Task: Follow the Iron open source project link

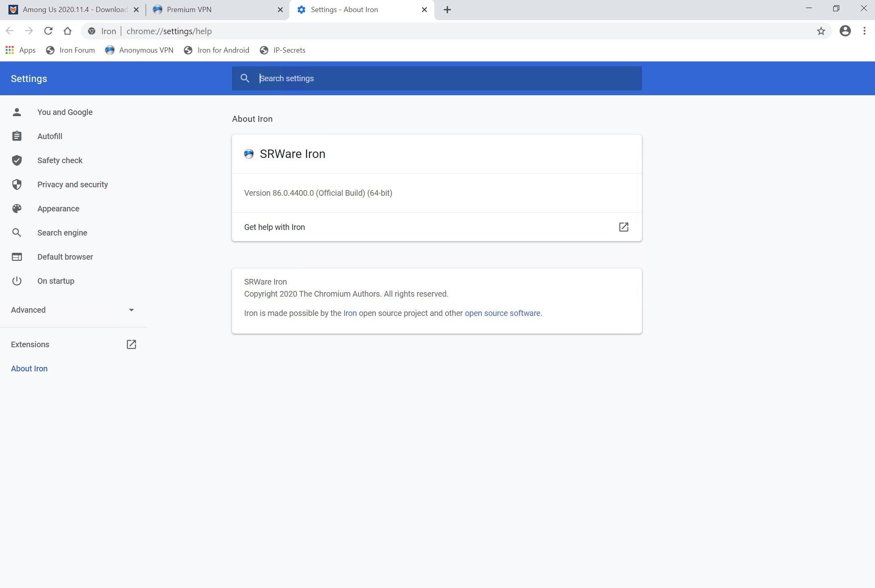Action: (x=350, y=313)
